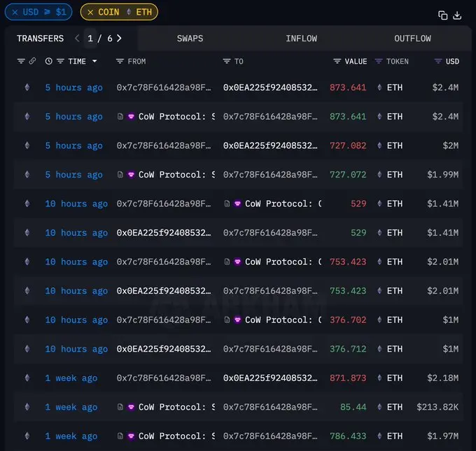
Task: Open the VALUE column filter
Action: pos(337,62)
